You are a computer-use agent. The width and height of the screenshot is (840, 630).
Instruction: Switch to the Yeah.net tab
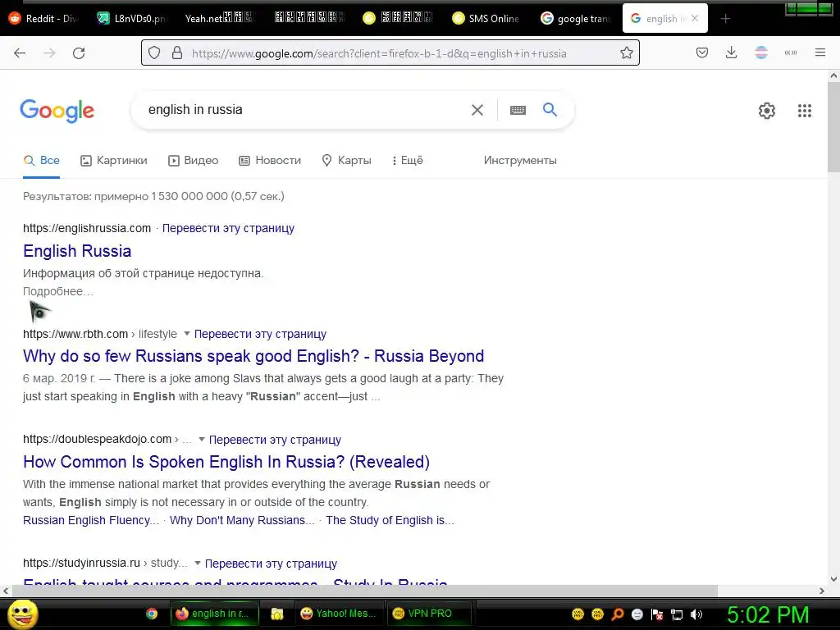tap(218, 19)
